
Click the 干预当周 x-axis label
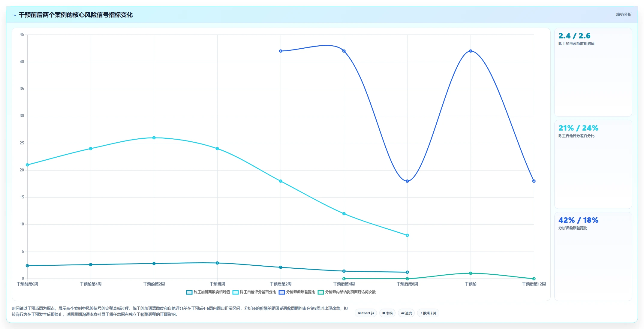point(217,284)
